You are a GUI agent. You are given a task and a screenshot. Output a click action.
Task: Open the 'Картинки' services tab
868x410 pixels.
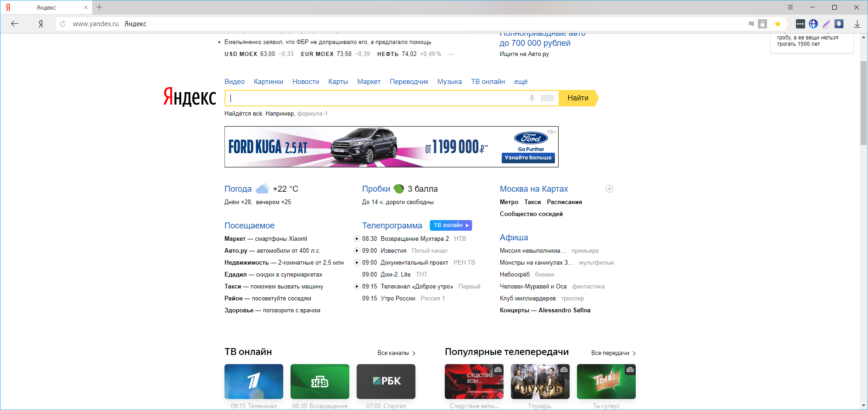(268, 82)
